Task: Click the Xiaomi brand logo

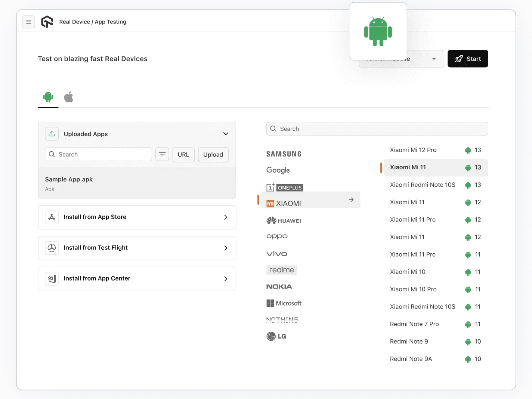Action: [270, 203]
